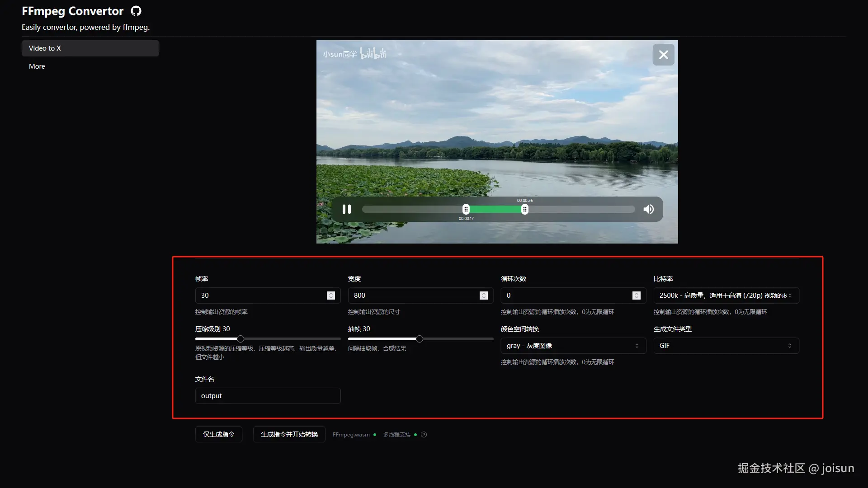The width and height of the screenshot is (868, 488).
Task: Click the 循环次数 loop count stepper arrows
Action: pyautogui.click(x=637, y=296)
